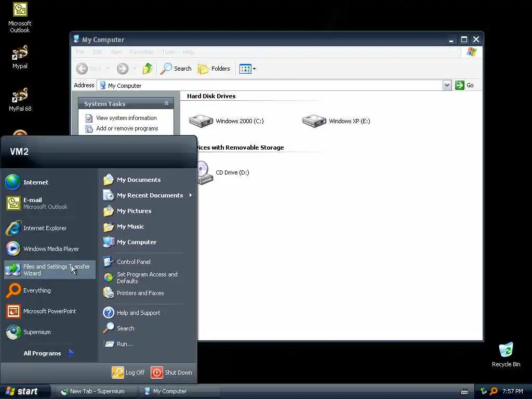
Task: Open Microsoft Outlook desktop shortcut
Action: tap(20, 18)
